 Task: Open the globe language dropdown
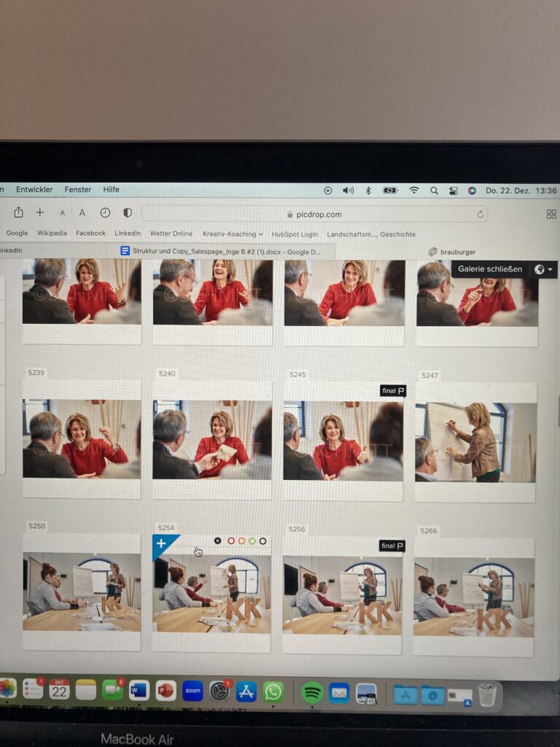(x=543, y=270)
